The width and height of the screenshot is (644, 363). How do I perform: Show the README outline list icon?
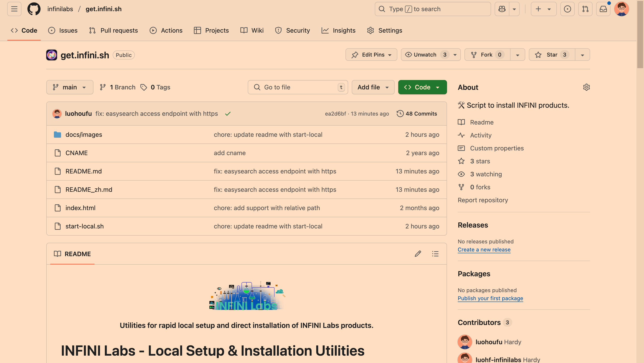click(x=435, y=254)
